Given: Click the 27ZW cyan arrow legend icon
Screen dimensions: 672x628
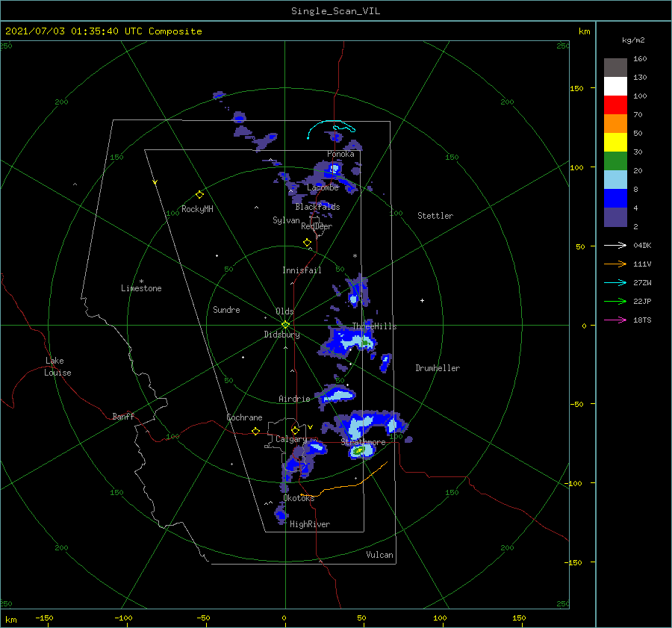Looking at the screenshot, I should click(x=615, y=282).
